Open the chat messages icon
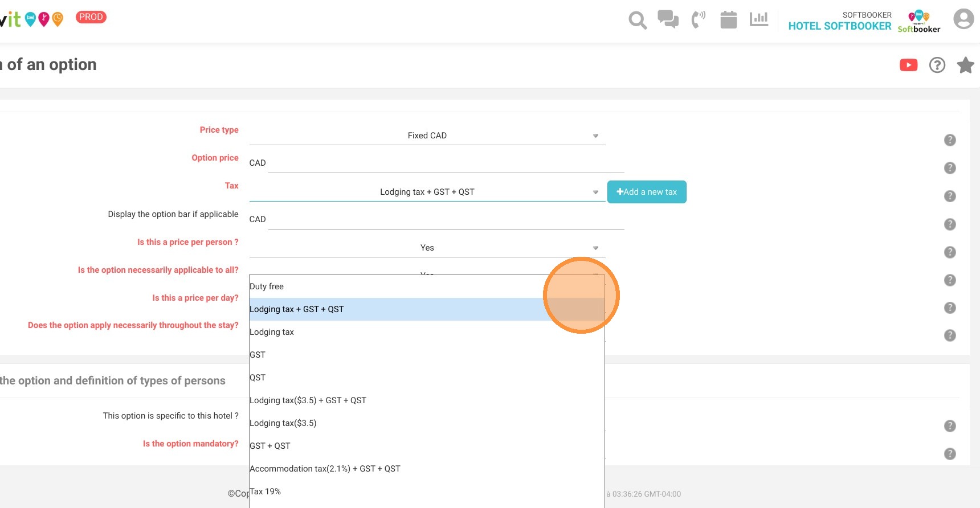This screenshot has width=980, height=508. coord(668,19)
